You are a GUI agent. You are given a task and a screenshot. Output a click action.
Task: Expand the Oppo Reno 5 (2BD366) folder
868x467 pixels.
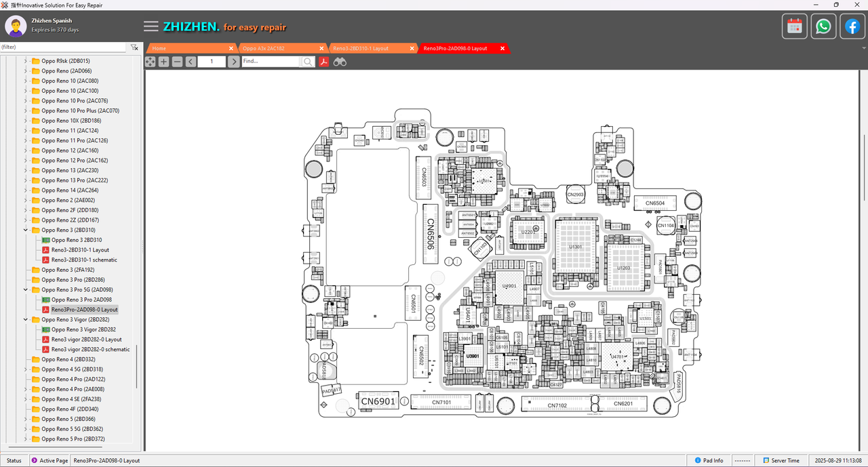(26, 419)
